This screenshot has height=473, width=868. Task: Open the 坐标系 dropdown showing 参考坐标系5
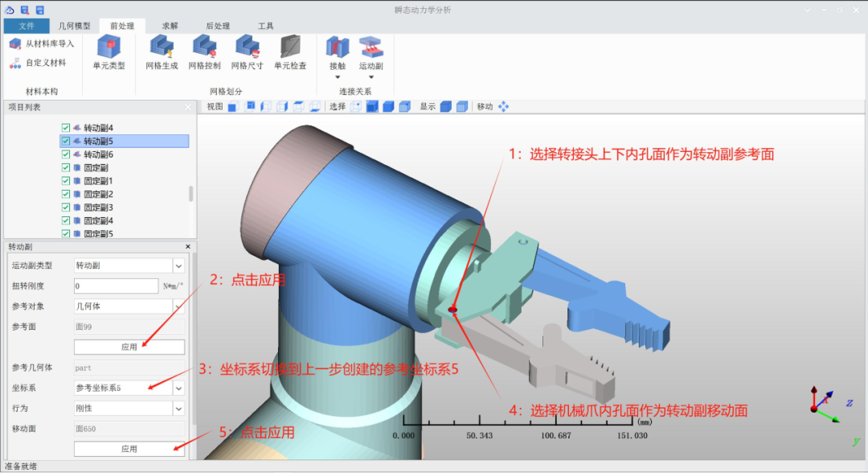pos(178,389)
